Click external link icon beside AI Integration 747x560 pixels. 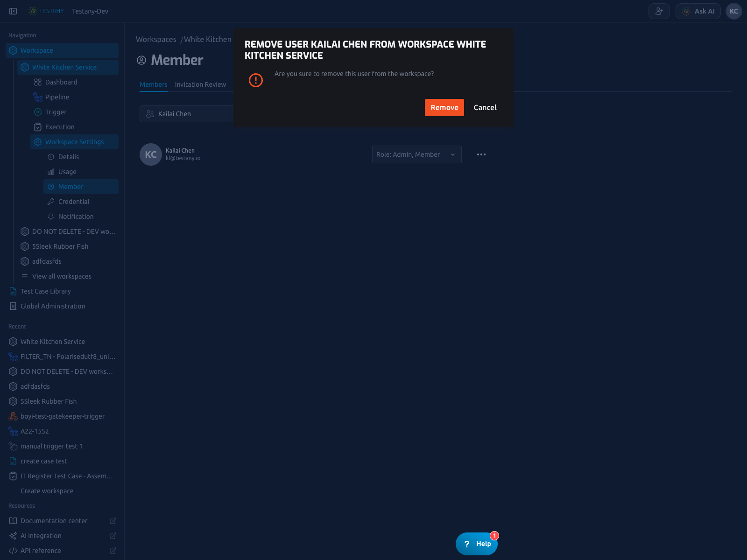pos(113,536)
